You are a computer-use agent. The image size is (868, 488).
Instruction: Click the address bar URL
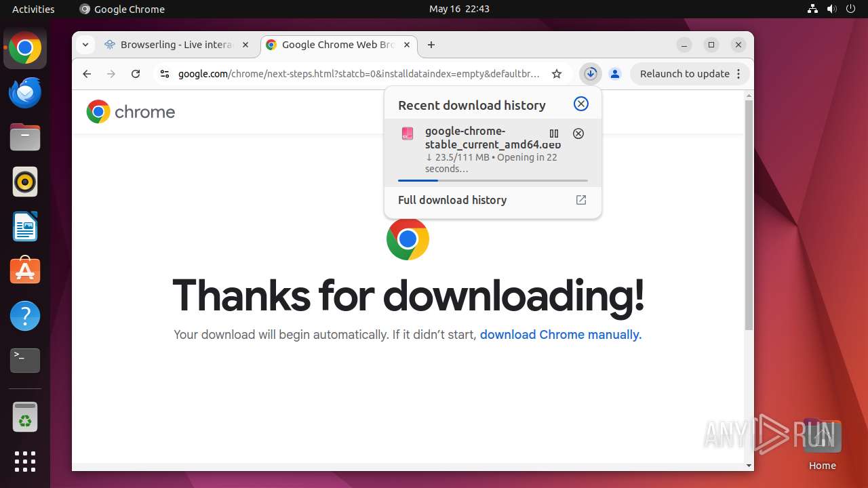click(x=359, y=74)
